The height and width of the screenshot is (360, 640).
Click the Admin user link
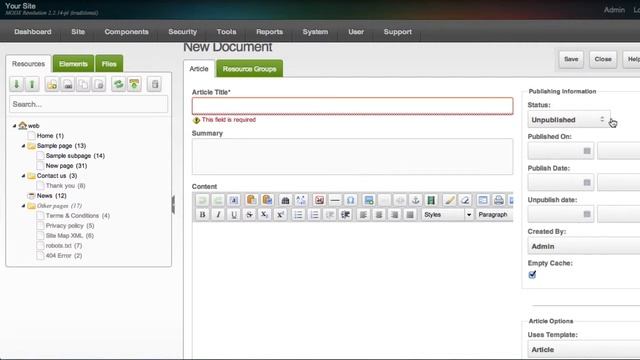(x=614, y=10)
